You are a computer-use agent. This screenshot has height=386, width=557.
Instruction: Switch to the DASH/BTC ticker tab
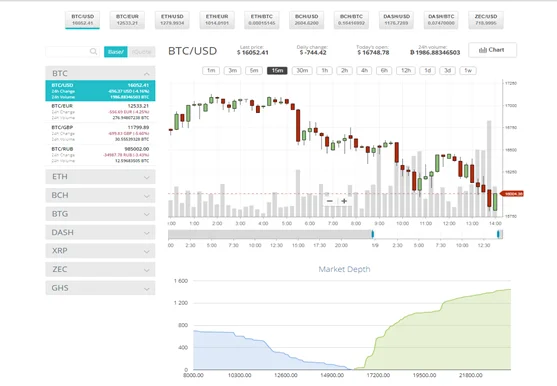click(441, 20)
